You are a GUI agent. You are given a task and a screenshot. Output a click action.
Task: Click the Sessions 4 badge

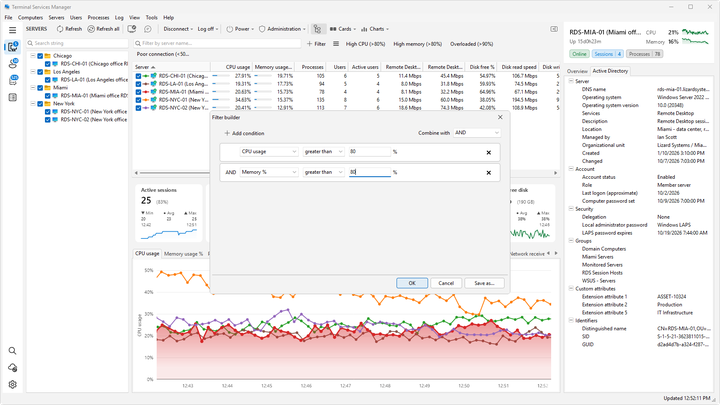point(608,54)
